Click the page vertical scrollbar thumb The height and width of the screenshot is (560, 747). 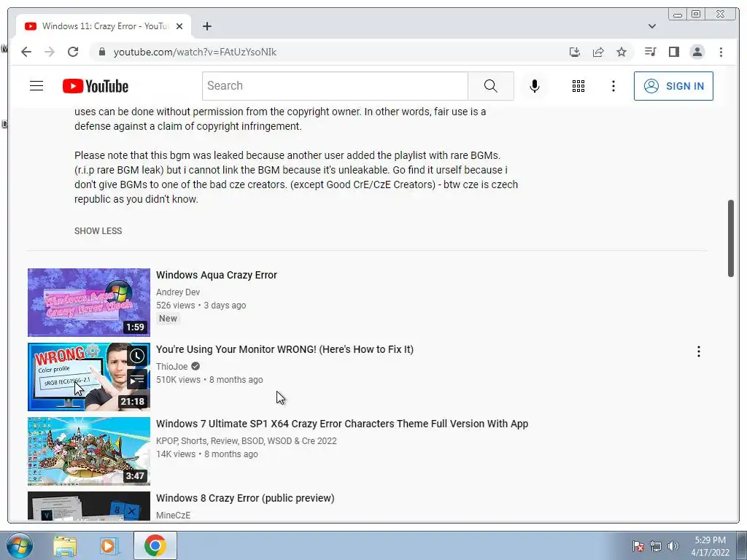click(x=730, y=238)
